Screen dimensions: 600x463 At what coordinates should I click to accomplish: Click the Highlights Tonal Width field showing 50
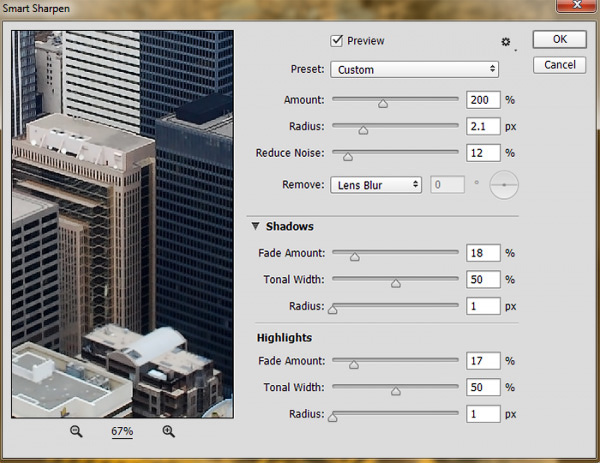click(x=483, y=387)
